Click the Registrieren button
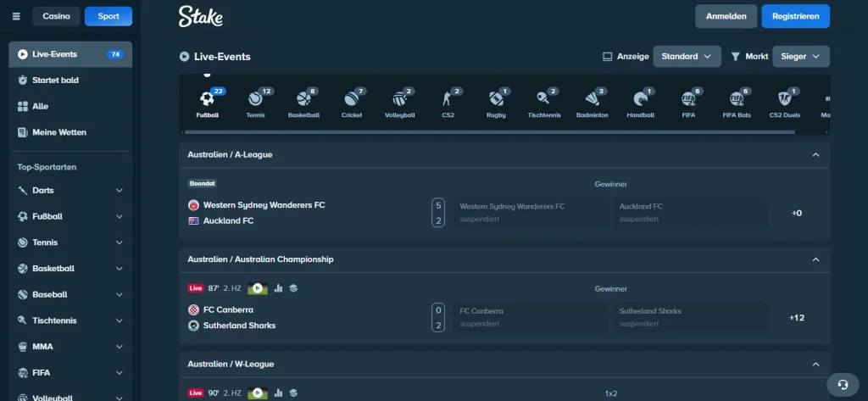 tap(795, 16)
